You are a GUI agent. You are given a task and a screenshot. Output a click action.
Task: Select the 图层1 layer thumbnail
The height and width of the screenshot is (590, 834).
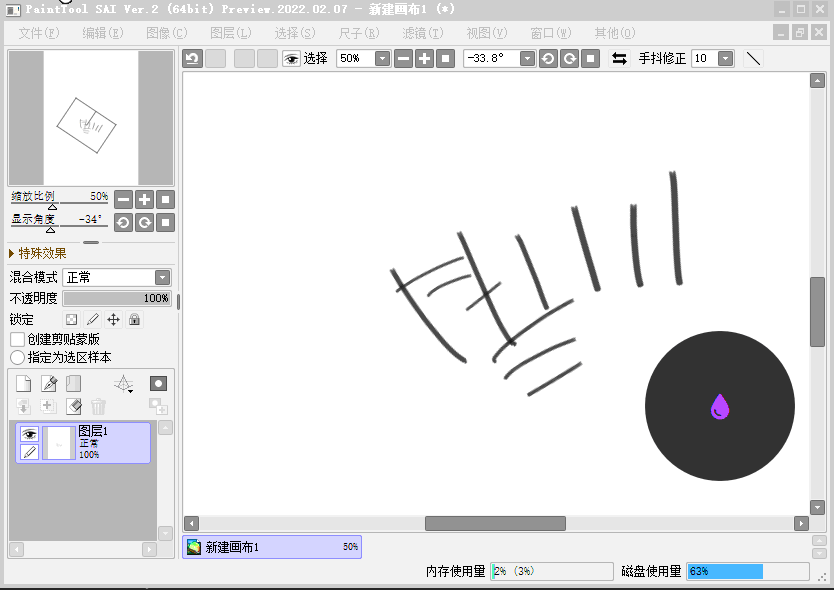point(59,443)
